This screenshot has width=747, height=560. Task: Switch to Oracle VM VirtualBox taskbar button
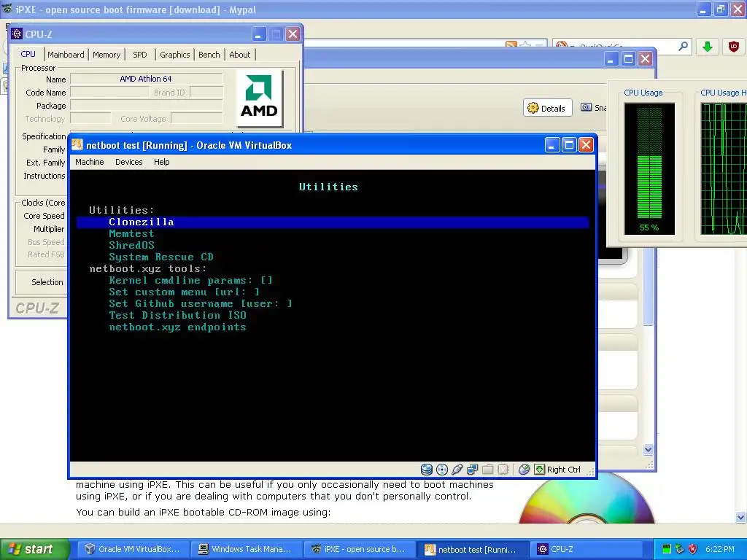tap(133, 549)
